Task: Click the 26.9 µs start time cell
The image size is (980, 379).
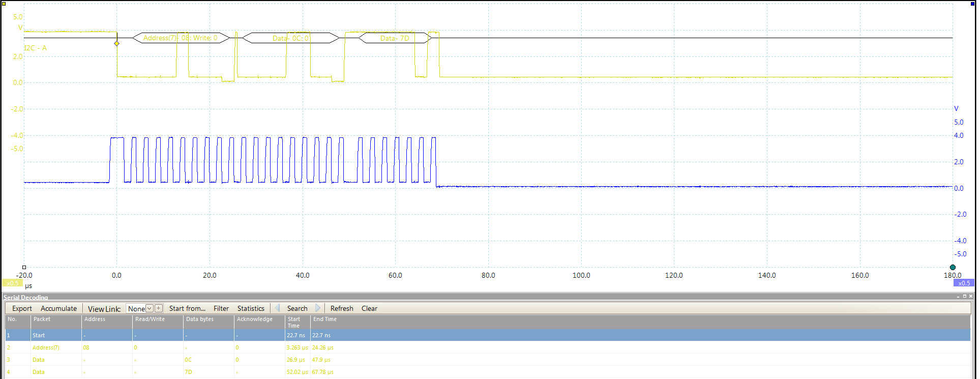Action: click(298, 360)
